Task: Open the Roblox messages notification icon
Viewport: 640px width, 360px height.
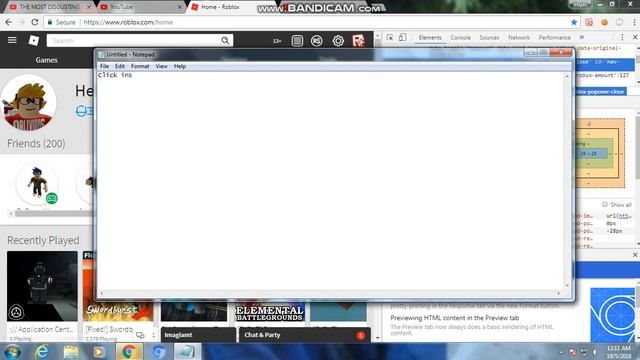Action: (297, 40)
